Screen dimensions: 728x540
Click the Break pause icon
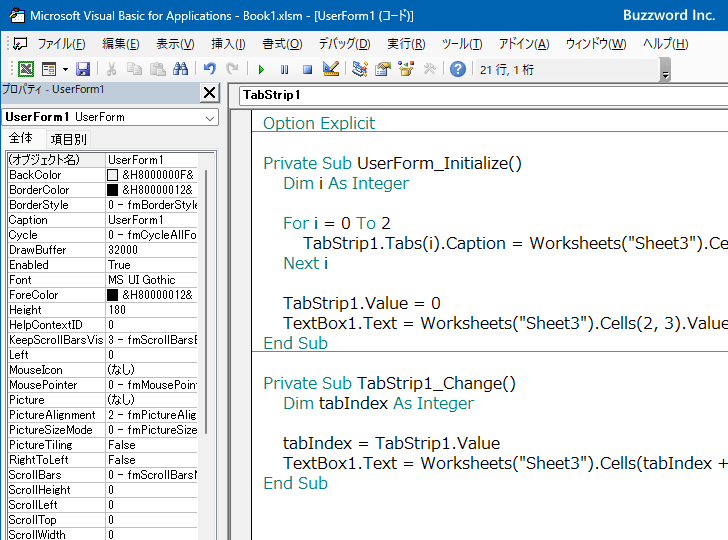point(284,70)
